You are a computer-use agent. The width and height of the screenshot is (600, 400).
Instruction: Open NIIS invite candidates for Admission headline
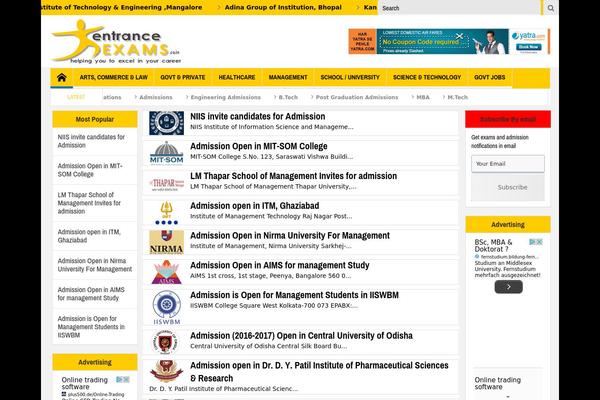[x=258, y=116]
